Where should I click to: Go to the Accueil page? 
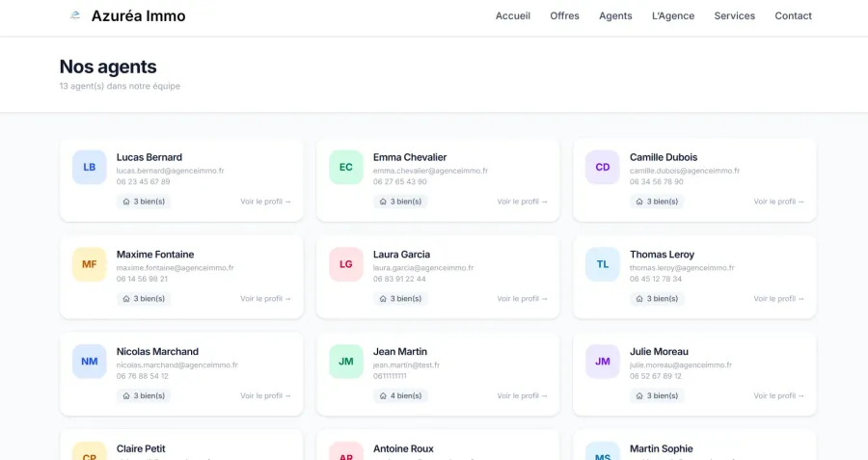click(x=513, y=16)
